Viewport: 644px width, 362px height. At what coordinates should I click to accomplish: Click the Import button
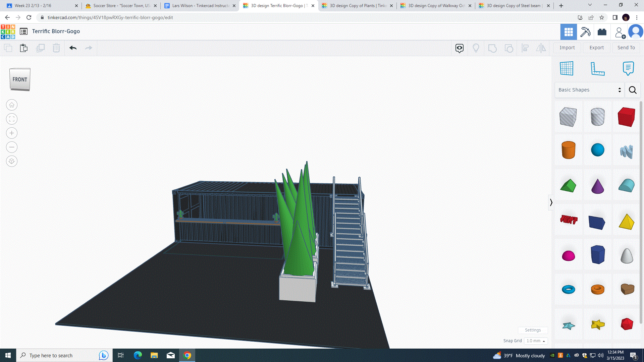[567, 48]
